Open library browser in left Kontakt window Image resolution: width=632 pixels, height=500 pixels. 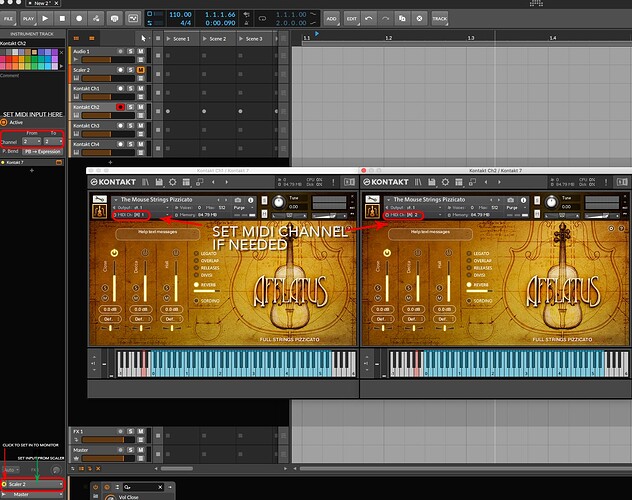146,182
